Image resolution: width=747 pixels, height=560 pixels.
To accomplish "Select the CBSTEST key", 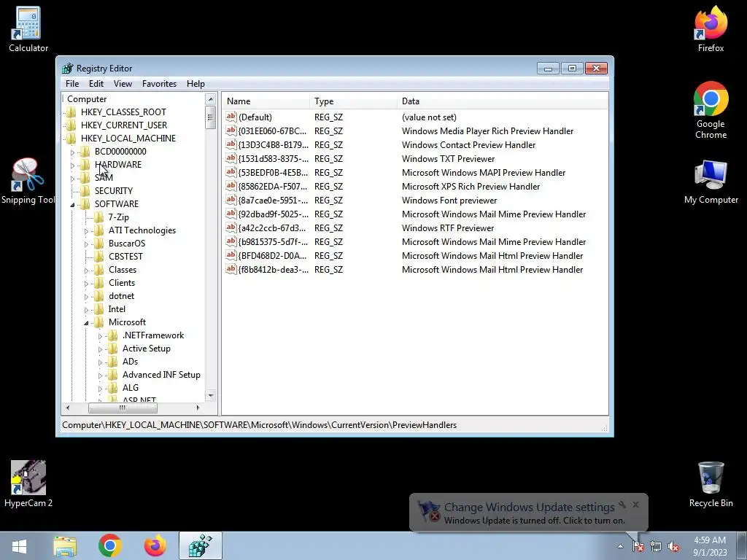I will 125,256.
